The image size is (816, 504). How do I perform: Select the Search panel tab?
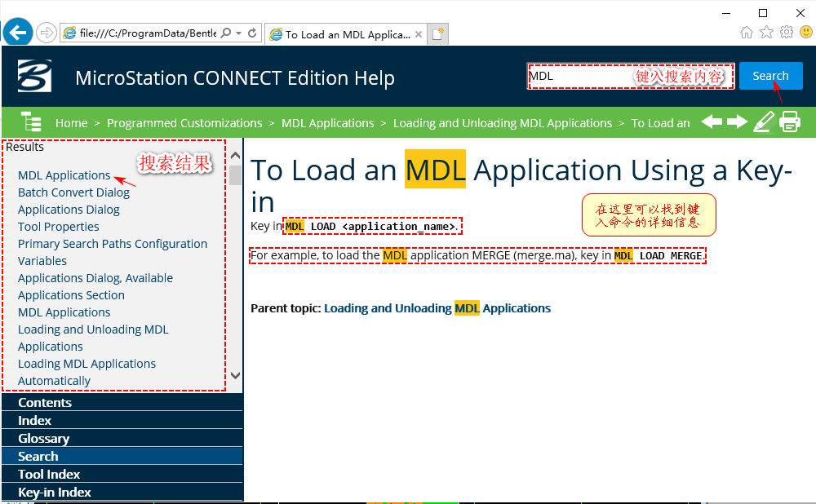click(122, 456)
